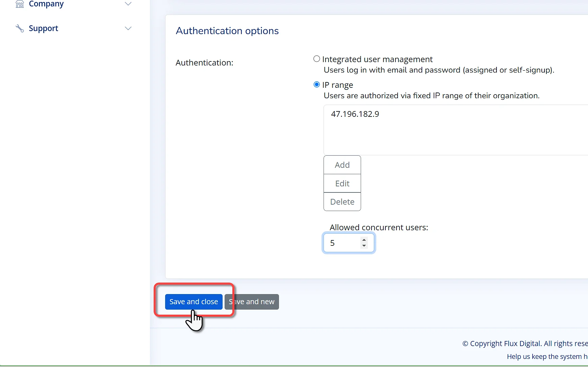Click the Support wrench icon

tap(20, 28)
